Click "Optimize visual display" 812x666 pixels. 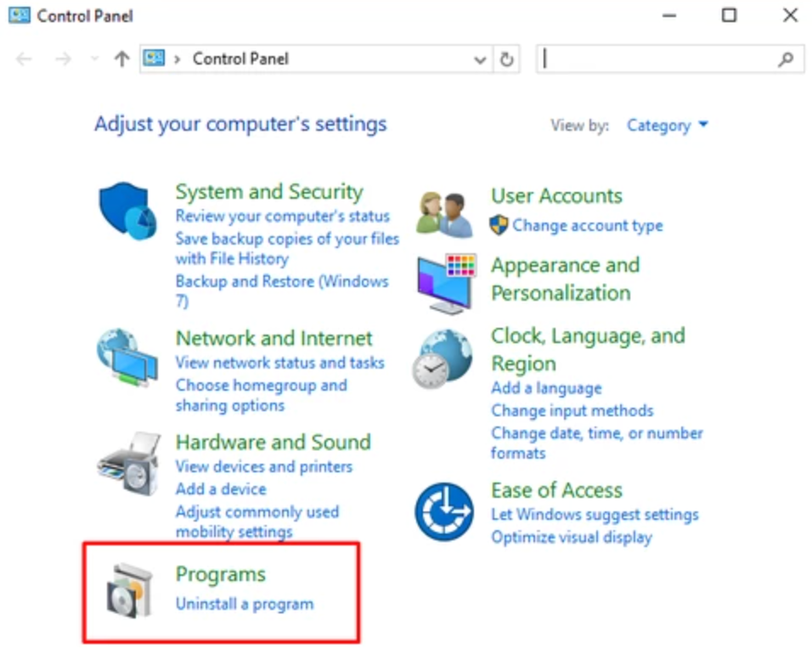(x=572, y=537)
